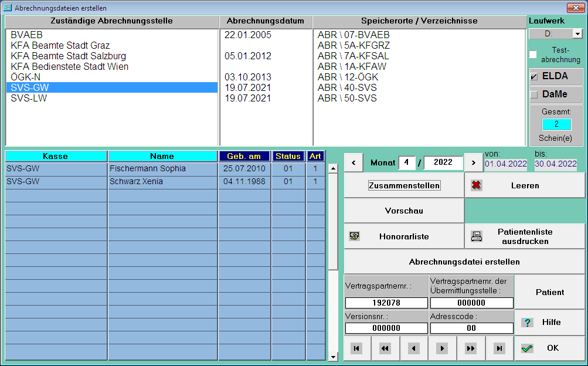Click directory ABR \ 7A-KFSAL

(x=354, y=56)
